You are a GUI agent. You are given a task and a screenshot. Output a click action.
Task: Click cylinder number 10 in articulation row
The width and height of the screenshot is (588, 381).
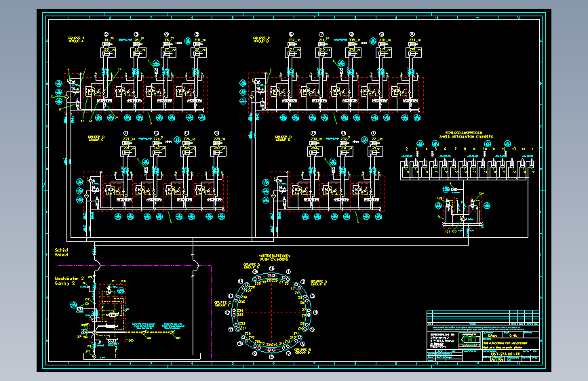click(x=484, y=149)
